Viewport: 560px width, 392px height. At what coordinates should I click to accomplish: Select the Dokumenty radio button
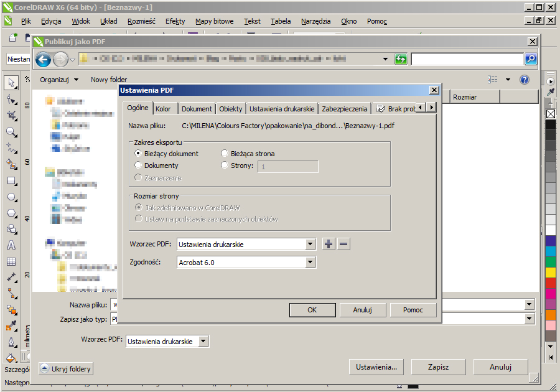pyautogui.click(x=138, y=166)
